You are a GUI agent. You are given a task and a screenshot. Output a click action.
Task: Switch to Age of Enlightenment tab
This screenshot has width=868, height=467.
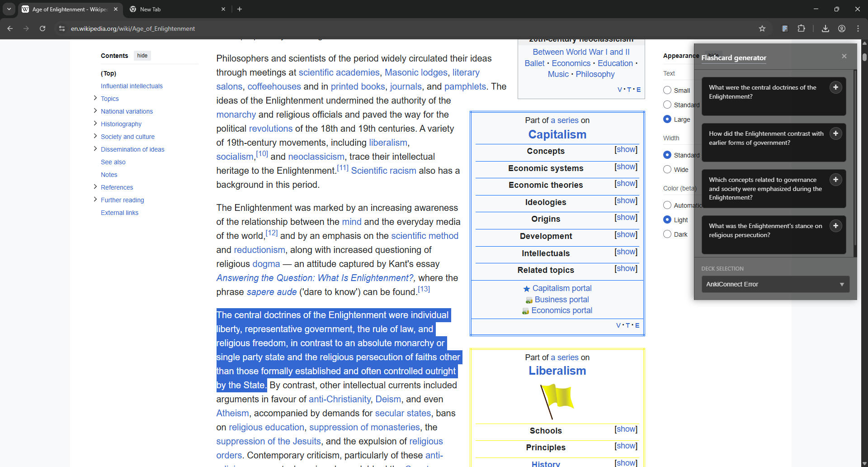(70, 9)
